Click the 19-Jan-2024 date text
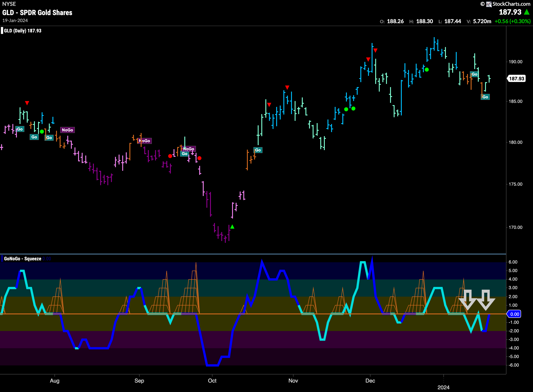 tap(15, 21)
